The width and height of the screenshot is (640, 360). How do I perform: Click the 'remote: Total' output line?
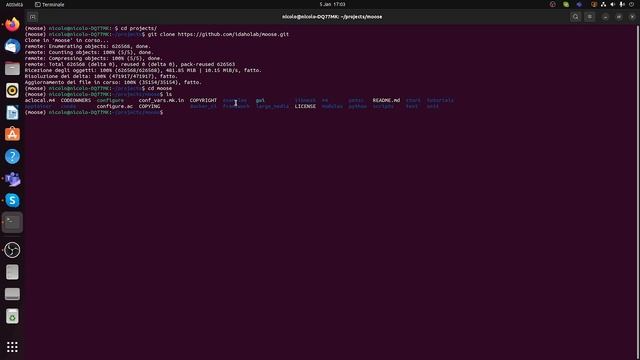130,64
